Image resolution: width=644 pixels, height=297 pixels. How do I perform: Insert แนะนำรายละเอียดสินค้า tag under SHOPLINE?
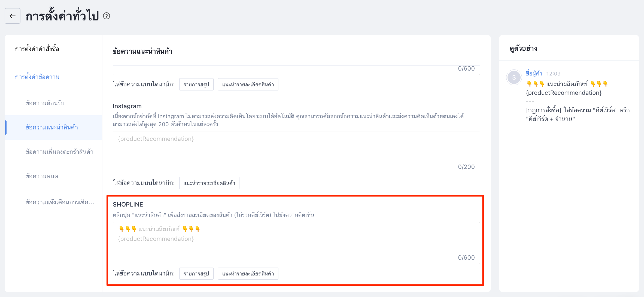click(x=248, y=274)
